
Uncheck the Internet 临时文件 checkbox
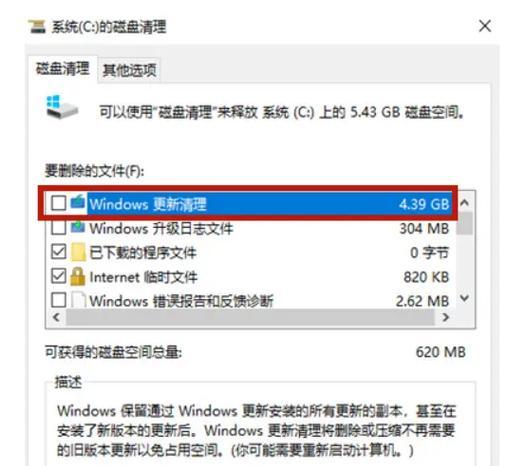tap(58, 276)
